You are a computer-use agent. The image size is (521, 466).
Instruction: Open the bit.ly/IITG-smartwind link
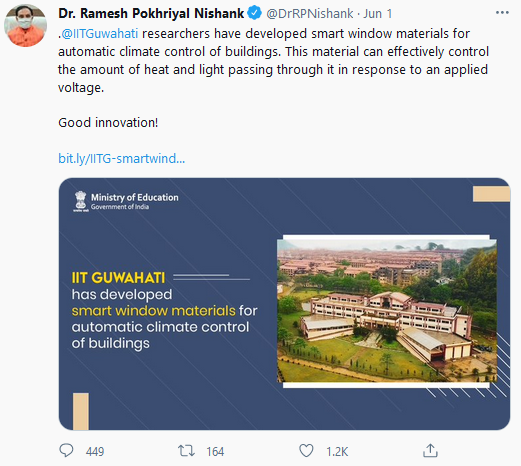[x=121, y=158]
